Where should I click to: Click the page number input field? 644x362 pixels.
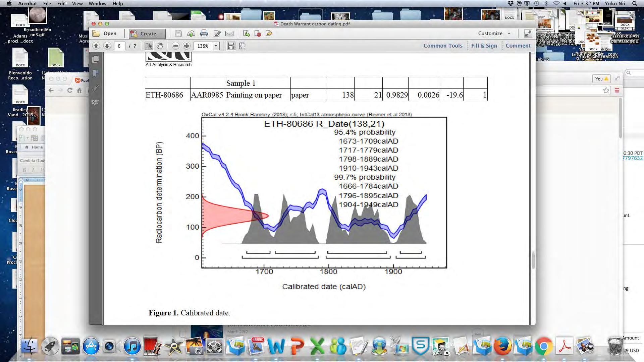click(119, 46)
